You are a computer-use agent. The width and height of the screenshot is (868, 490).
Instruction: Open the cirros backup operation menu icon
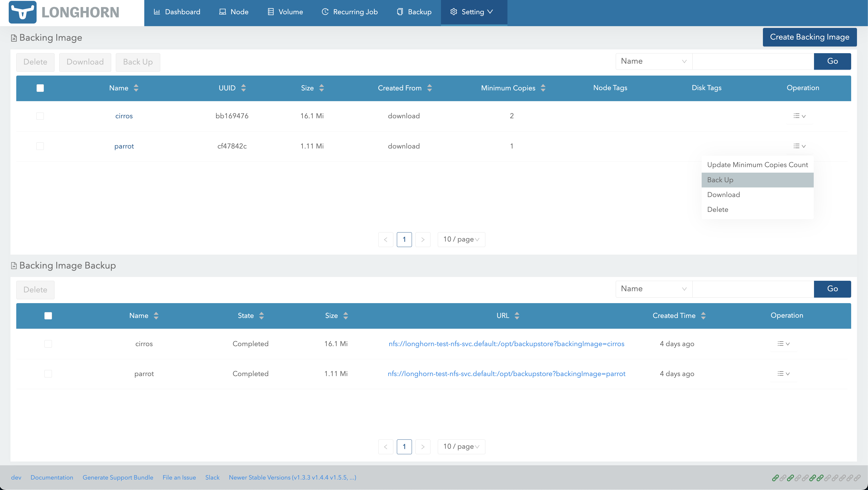pos(783,344)
